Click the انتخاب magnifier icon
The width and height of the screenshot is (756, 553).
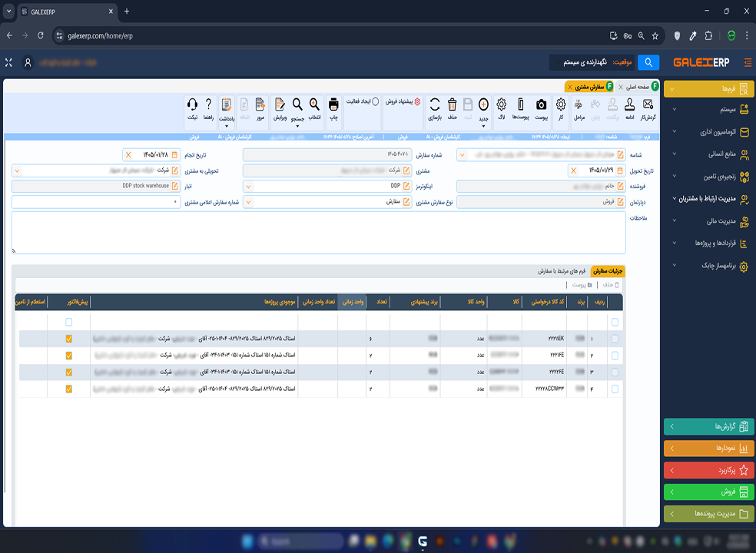314,104
